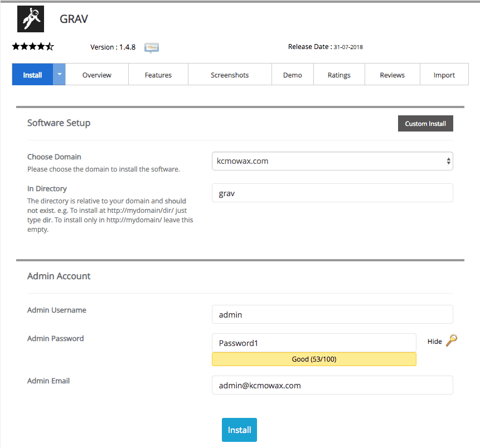Focus the Admin Username field
Screen dimensions: 480x448
(x=332, y=314)
